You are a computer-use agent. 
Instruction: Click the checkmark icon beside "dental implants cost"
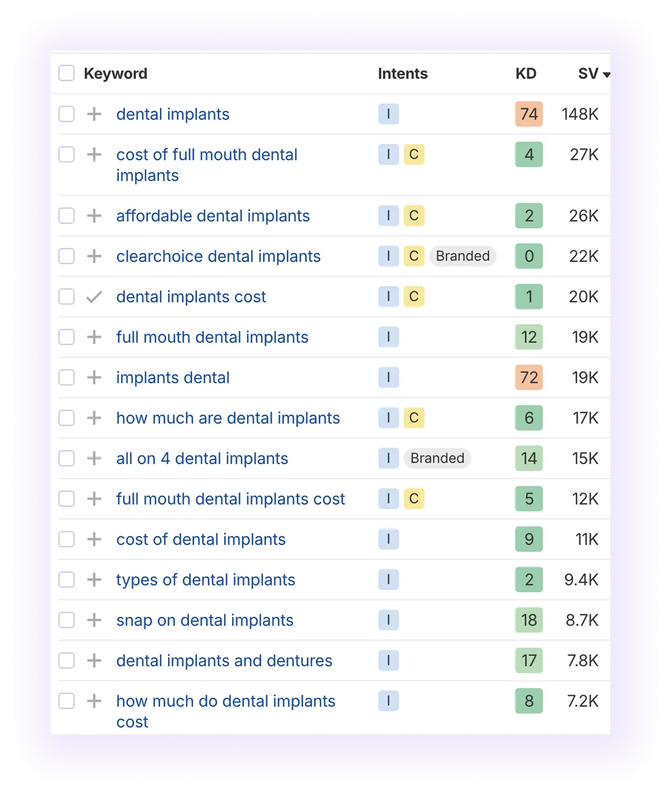click(95, 296)
